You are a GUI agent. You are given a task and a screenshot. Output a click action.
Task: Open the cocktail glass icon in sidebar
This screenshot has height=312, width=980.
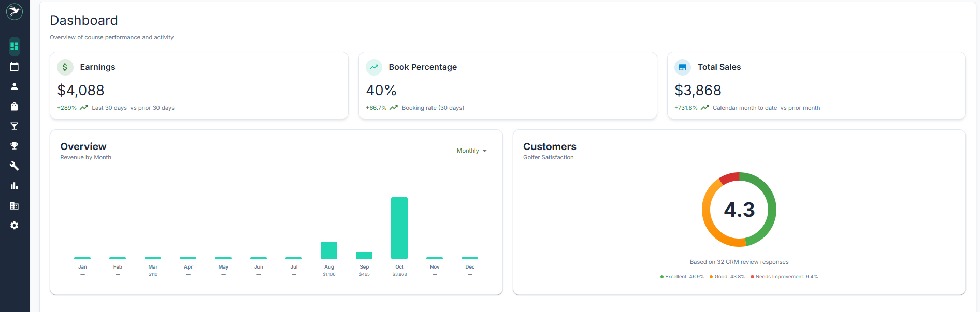point(15,126)
